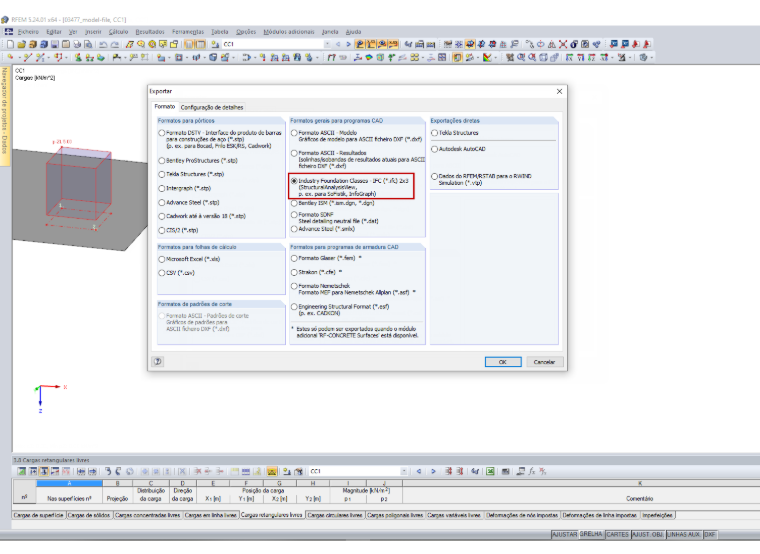Click OK button in Exportar dialog
This screenshot has height=554, width=760.
pos(503,362)
